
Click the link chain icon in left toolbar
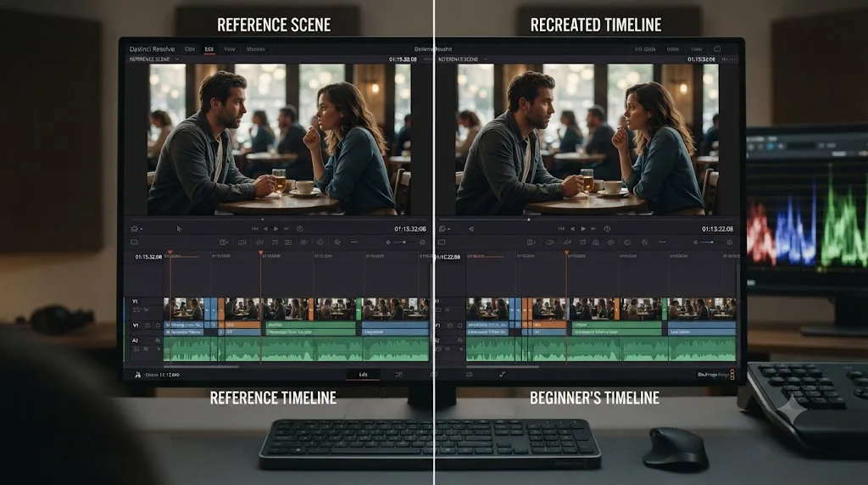(259, 242)
